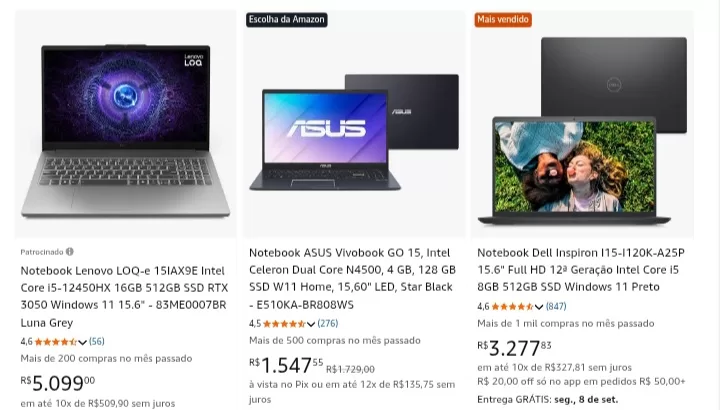
Task: View the 276 reviews for the ASUS Vivobook
Action: tap(327, 323)
